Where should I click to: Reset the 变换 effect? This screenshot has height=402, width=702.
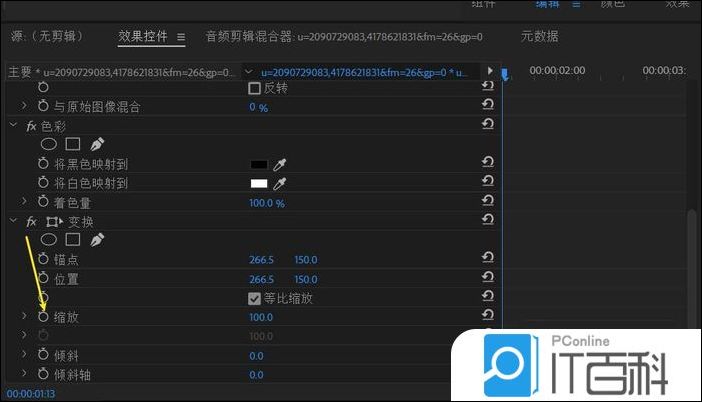488,219
